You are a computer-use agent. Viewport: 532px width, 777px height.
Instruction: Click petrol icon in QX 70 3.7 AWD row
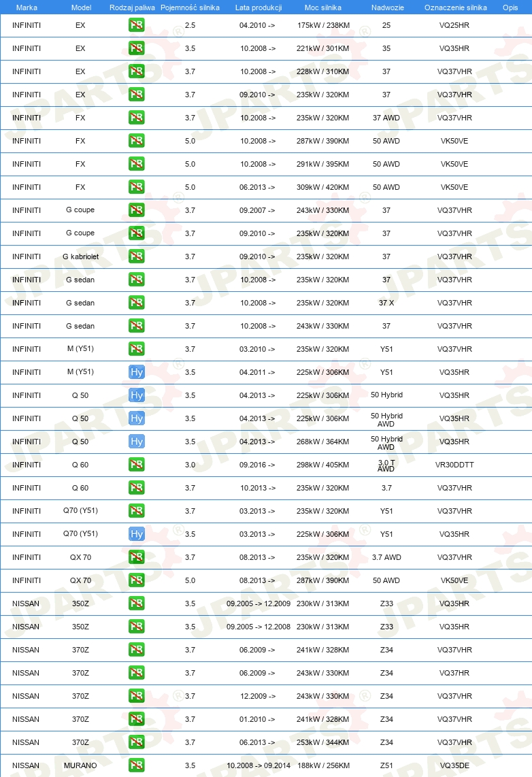pyautogui.click(x=136, y=557)
